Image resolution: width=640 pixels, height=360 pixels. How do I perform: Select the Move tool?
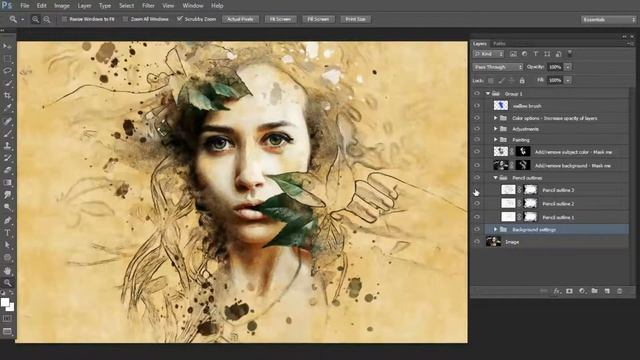[7, 47]
